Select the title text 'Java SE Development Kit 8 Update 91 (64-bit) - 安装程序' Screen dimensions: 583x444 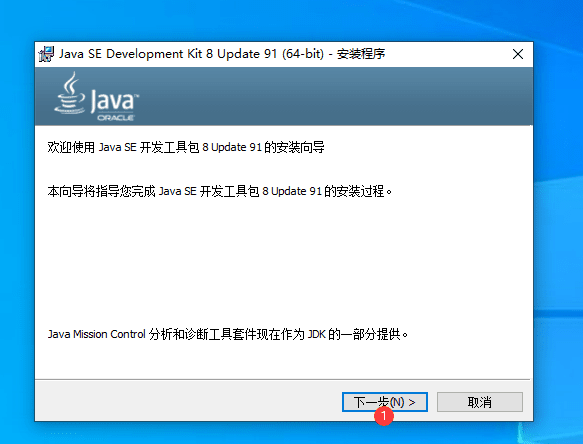222,54
